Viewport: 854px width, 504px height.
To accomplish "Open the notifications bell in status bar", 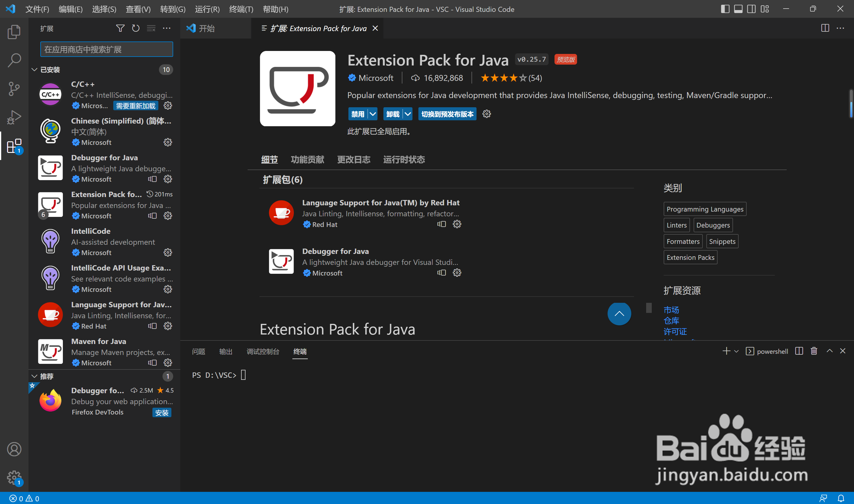I will [841, 498].
